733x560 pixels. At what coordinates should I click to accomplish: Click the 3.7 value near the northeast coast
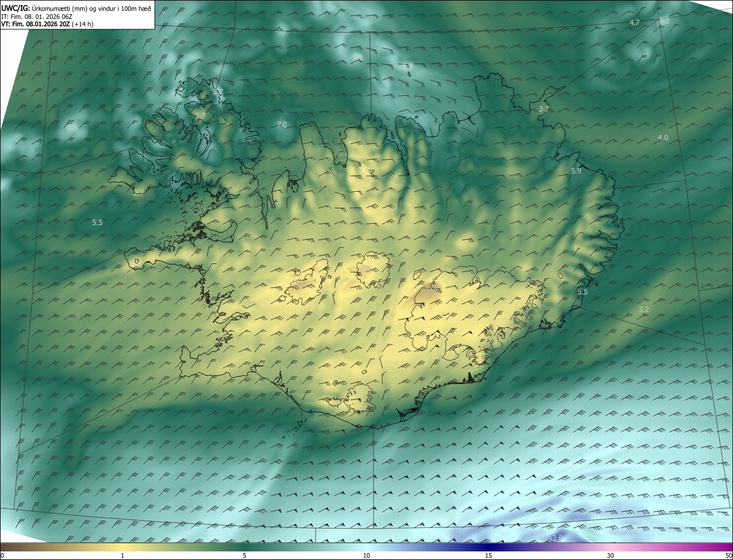(544, 109)
